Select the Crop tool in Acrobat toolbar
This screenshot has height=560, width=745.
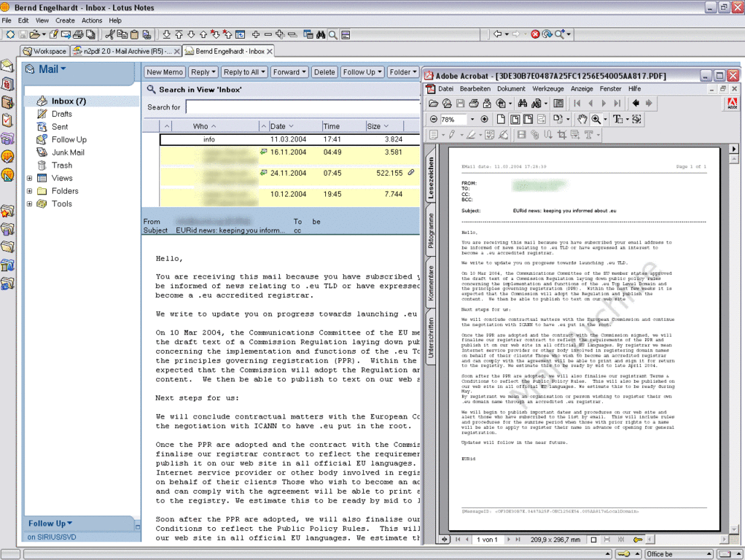tap(561, 135)
